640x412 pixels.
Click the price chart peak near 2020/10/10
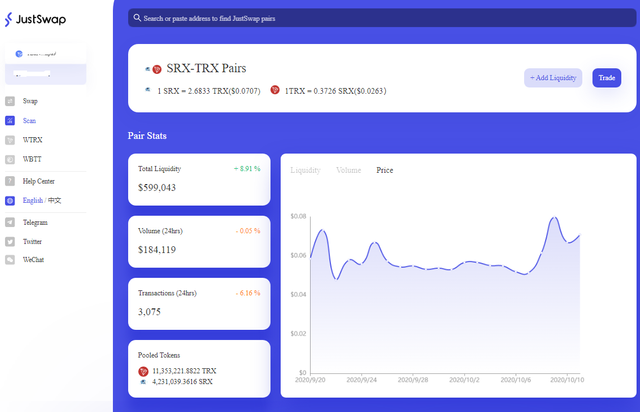(x=554, y=218)
